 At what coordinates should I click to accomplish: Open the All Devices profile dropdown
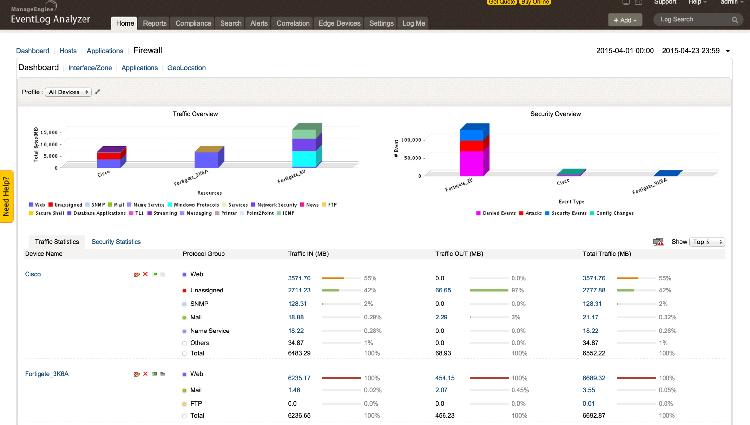68,92
